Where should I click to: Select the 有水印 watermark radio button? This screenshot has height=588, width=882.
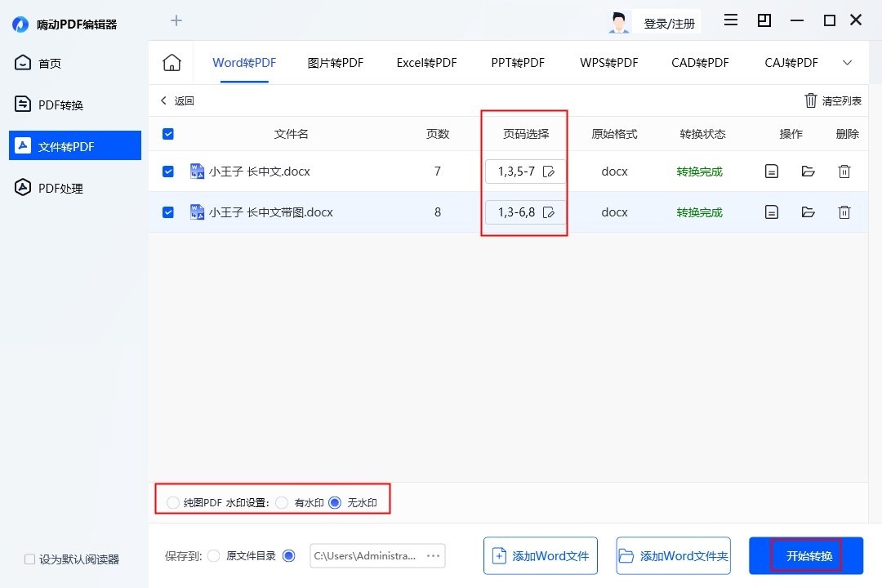point(282,502)
